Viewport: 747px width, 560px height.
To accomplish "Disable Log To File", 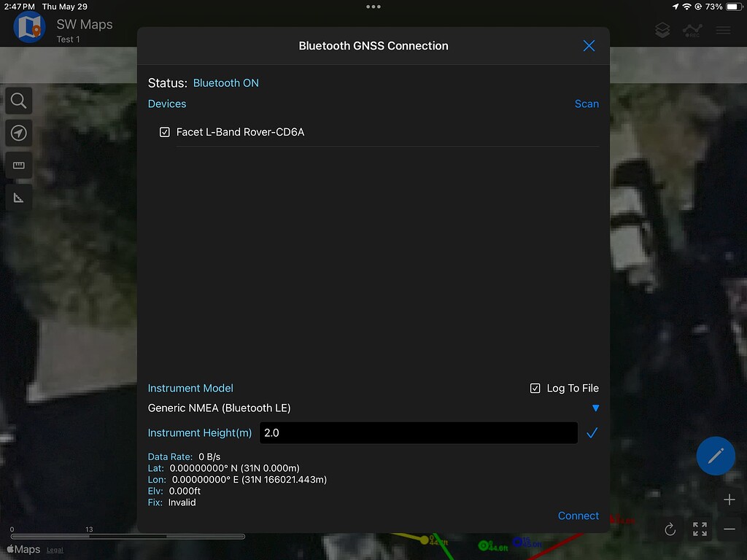I will point(535,388).
